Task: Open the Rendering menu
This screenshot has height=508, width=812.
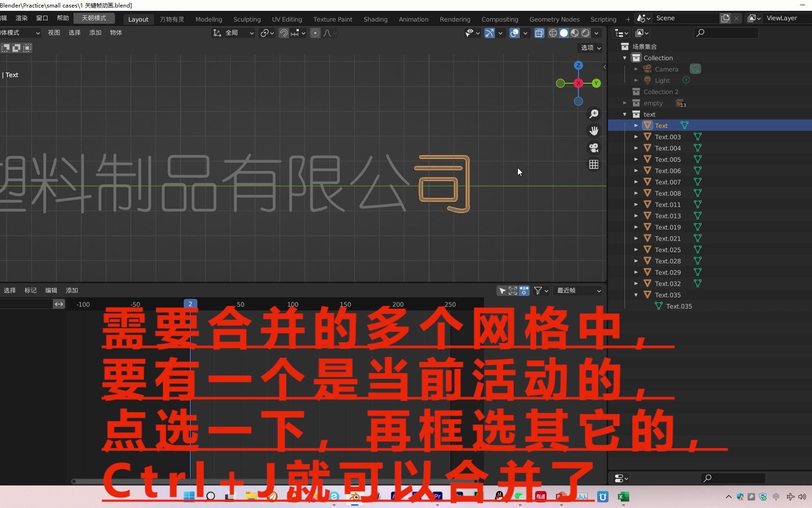Action: coord(454,19)
